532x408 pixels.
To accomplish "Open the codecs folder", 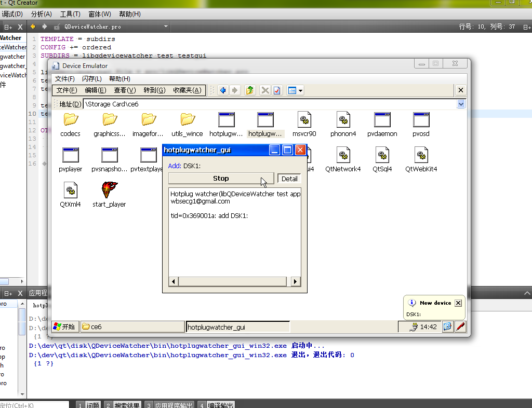I will point(71,120).
